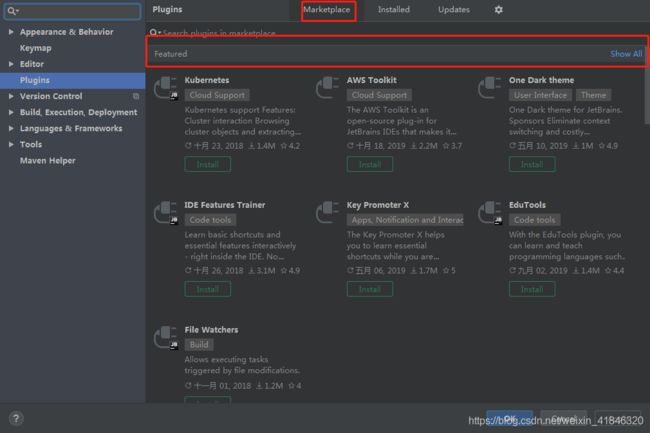This screenshot has height=433, width=650.
Task: Click the settings search magnifier icon
Action: (x=12, y=11)
